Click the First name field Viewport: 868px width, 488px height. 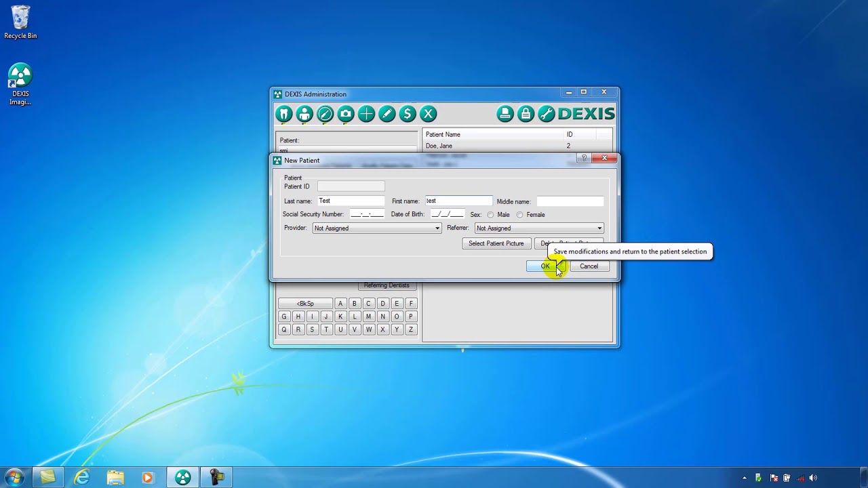458,201
